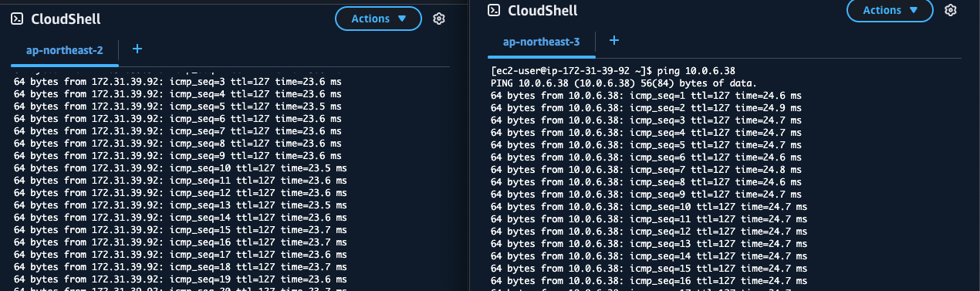This screenshot has height=291, width=980.
Task: Click right terminal line icmp_seq=7 time=24.8 ms
Action: [x=646, y=170]
